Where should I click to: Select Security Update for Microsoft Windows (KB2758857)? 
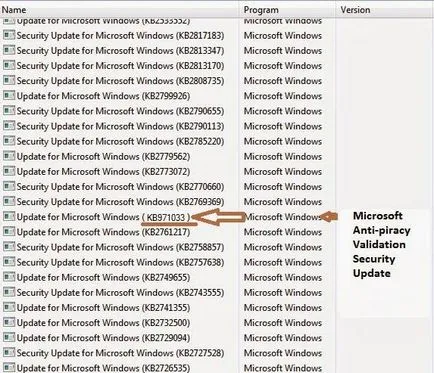(x=120, y=247)
